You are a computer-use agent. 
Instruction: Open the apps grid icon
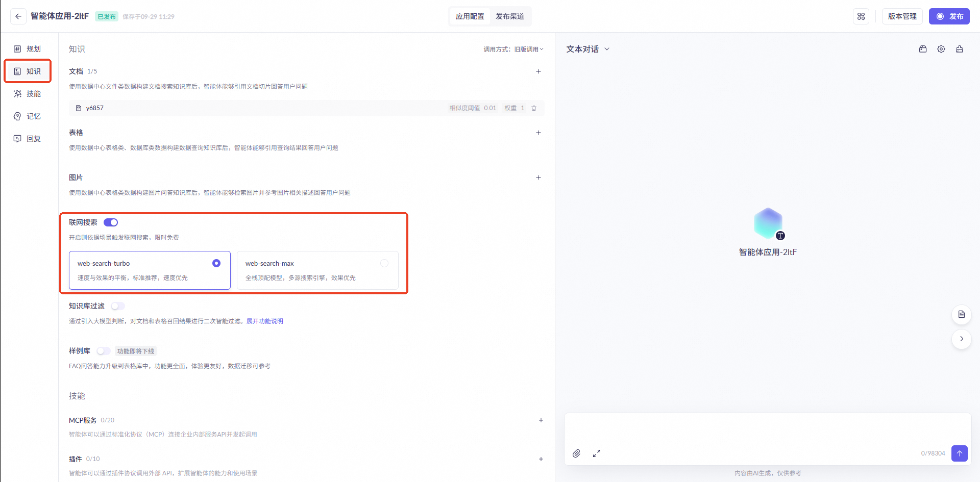[861, 16]
